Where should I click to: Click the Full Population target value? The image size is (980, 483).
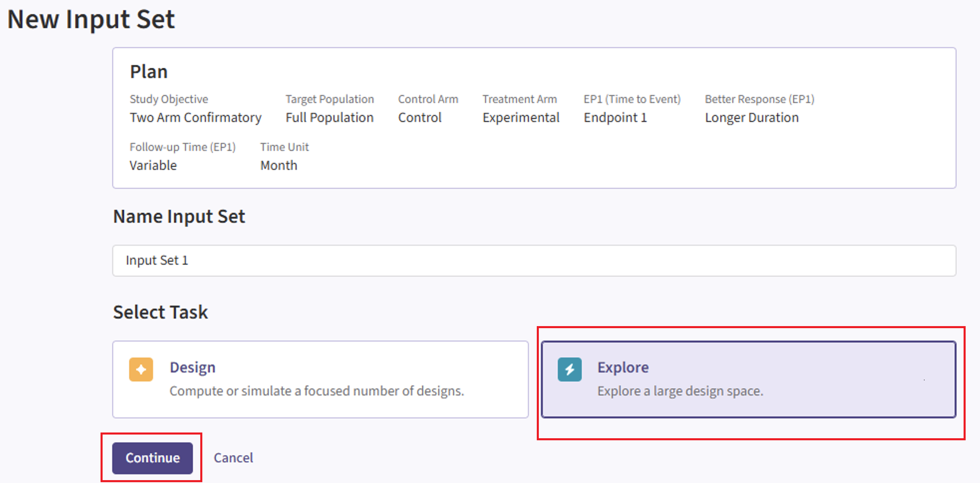click(x=330, y=117)
